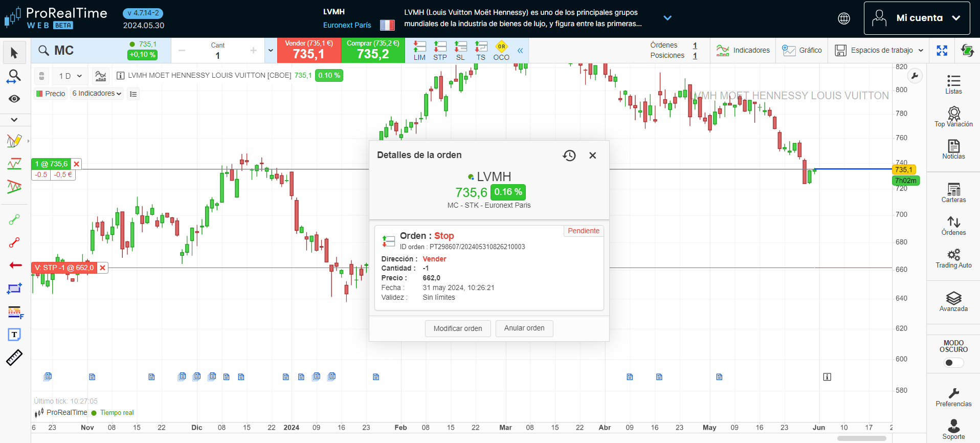Toggle the Modo Oscuro switch

953,363
